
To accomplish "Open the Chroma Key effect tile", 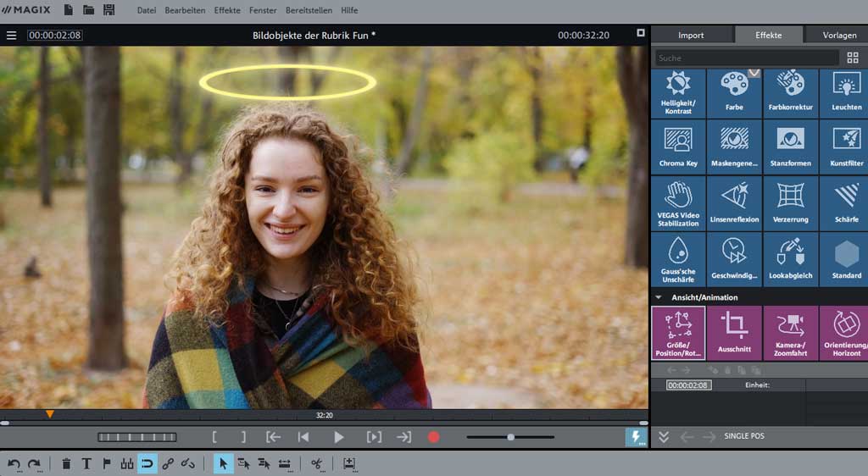I will [678, 147].
